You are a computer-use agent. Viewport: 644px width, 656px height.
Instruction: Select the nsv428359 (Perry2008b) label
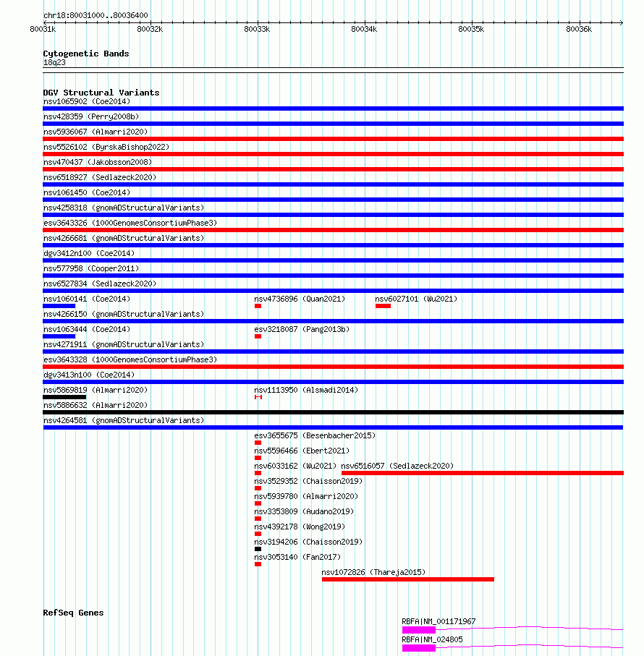click(x=91, y=116)
